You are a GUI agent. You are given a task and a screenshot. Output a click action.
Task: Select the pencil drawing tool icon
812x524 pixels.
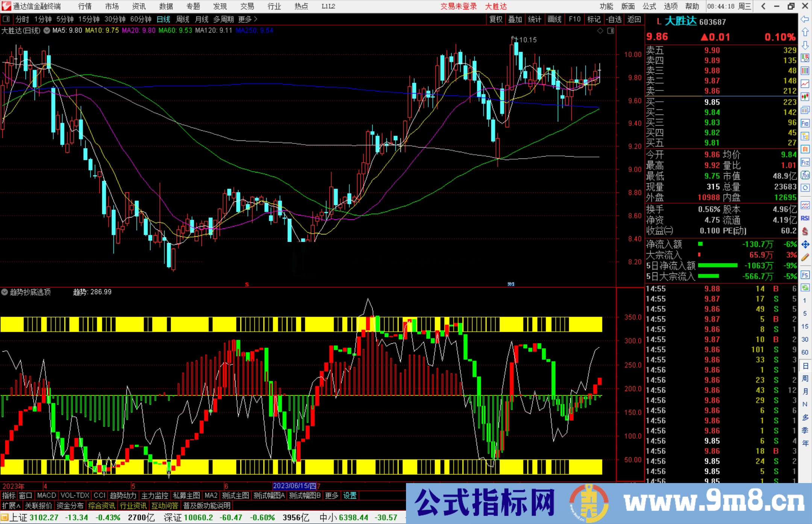[805, 258]
